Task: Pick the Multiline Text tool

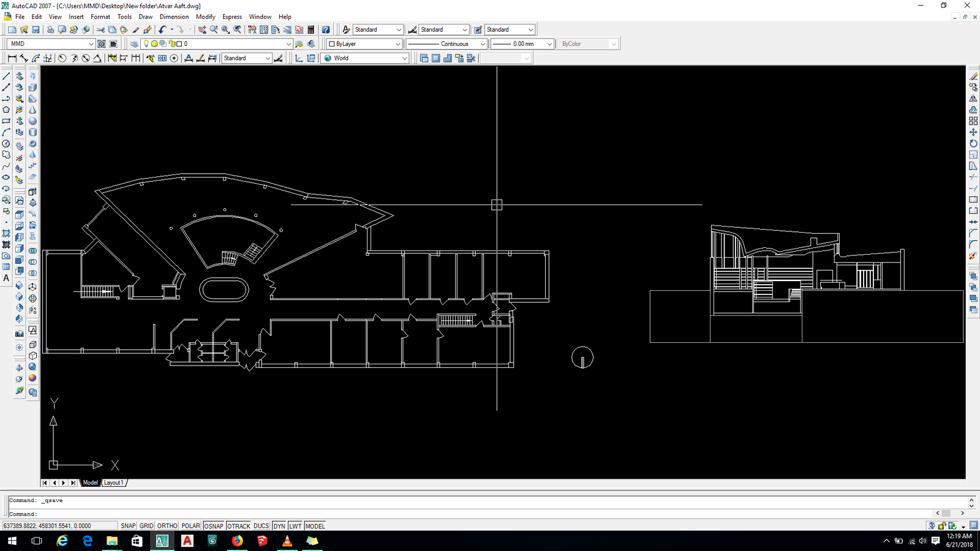Action: pyautogui.click(x=6, y=279)
